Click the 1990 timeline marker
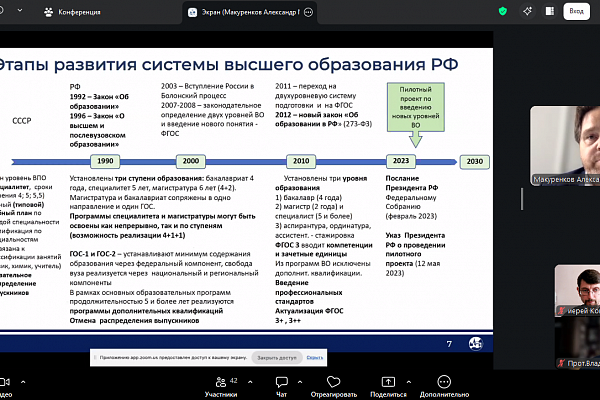Screen dimensions: 600x400 tap(105, 161)
